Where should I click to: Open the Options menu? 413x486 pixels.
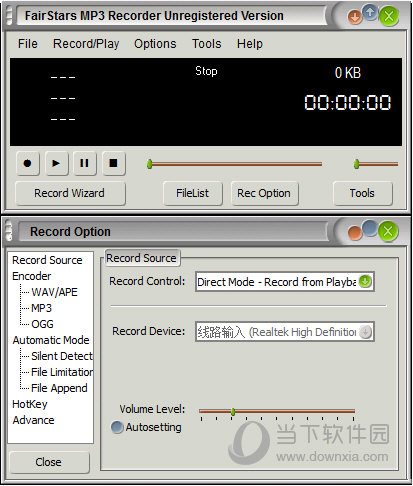coord(155,44)
